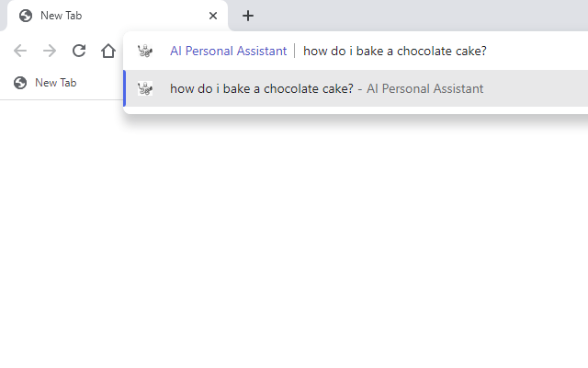Click the back navigation arrow

[x=20, y=51]
